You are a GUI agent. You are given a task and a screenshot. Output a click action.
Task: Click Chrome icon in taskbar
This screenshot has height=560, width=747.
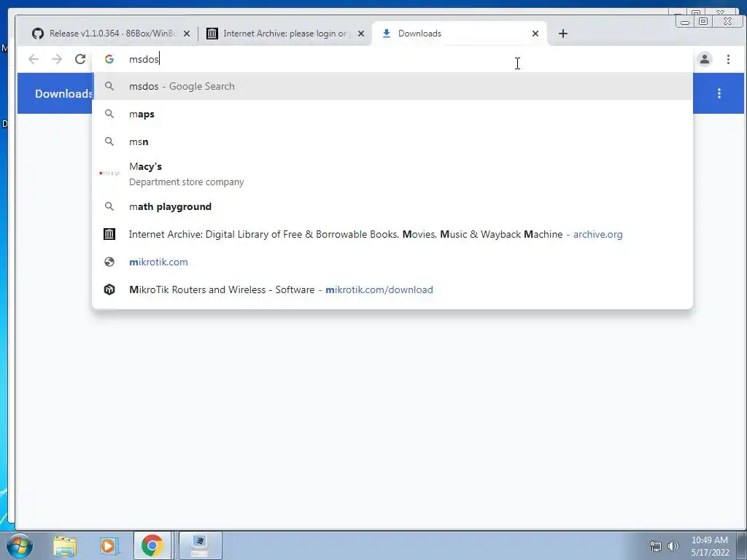[x=152, y=545]
